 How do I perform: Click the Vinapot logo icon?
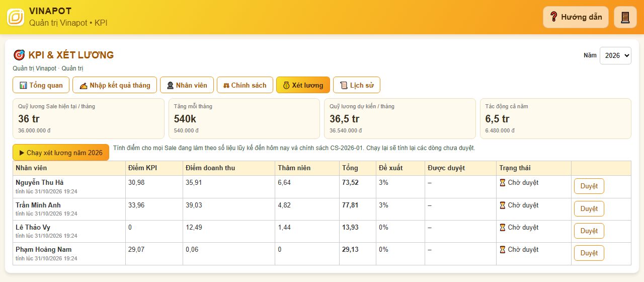(16, 17)
